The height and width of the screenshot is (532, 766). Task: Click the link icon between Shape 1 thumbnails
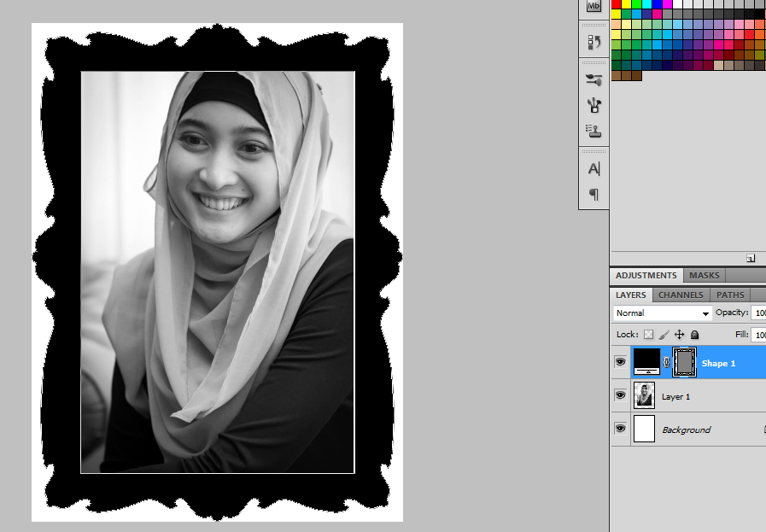(666, 362)
